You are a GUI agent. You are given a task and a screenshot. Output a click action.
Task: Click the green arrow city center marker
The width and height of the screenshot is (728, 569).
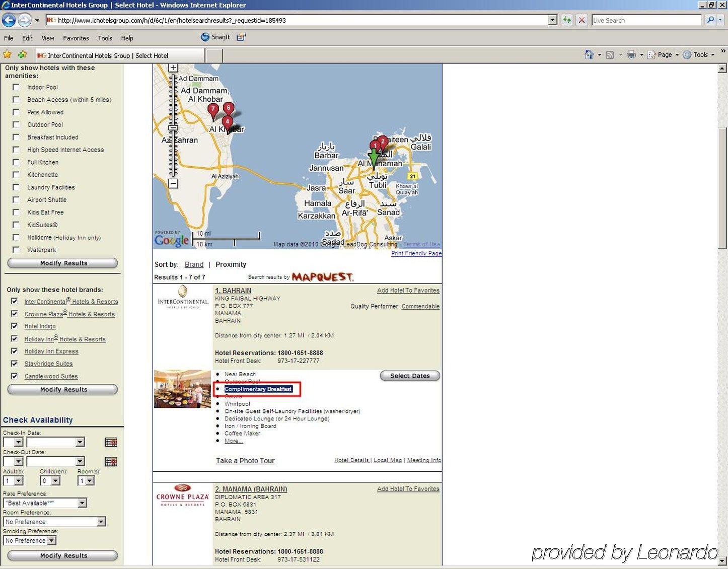(374, 158)
